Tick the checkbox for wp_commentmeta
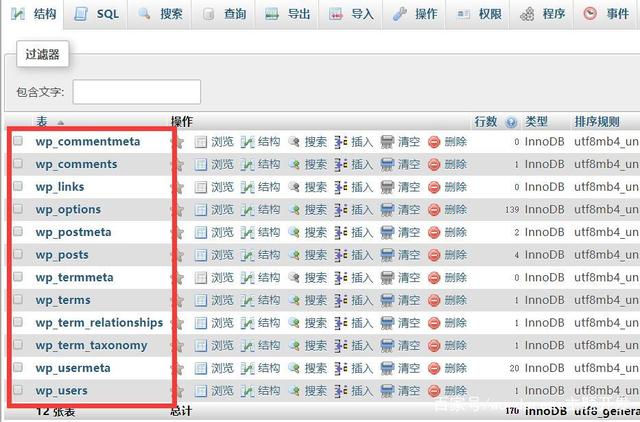Screen dimensions: 640x422 [x=18, y=141]
